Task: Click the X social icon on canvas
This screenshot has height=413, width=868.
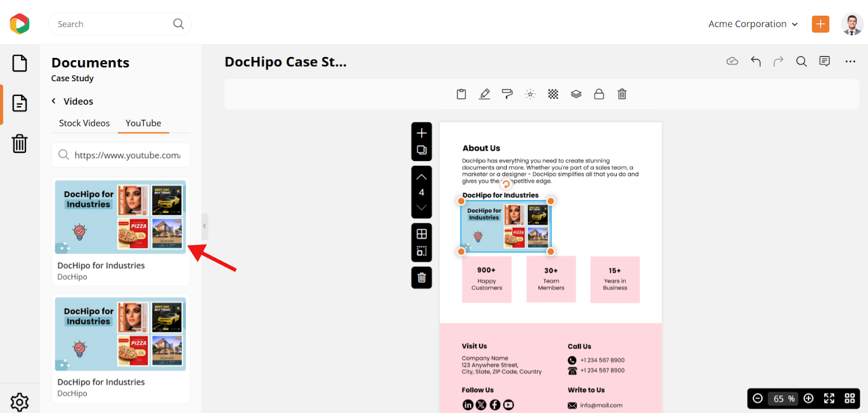Action: tap(481, 405)
